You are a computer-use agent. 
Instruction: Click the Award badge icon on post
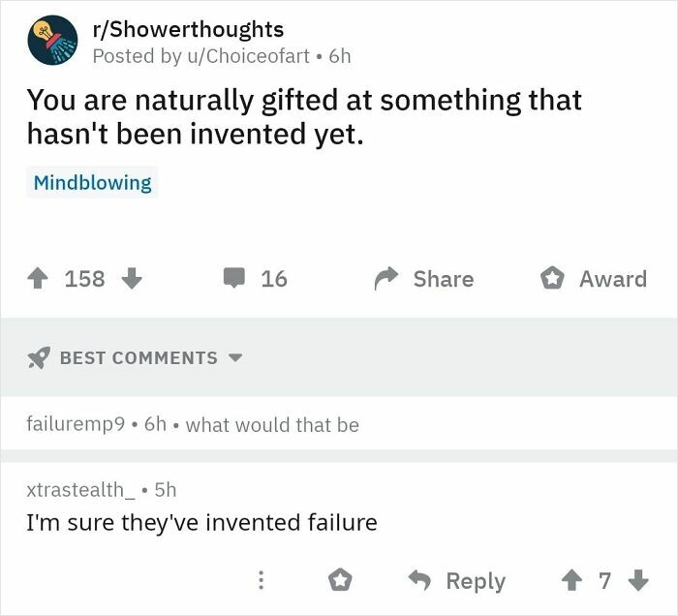pyautogui.click(x=552, y=279)
